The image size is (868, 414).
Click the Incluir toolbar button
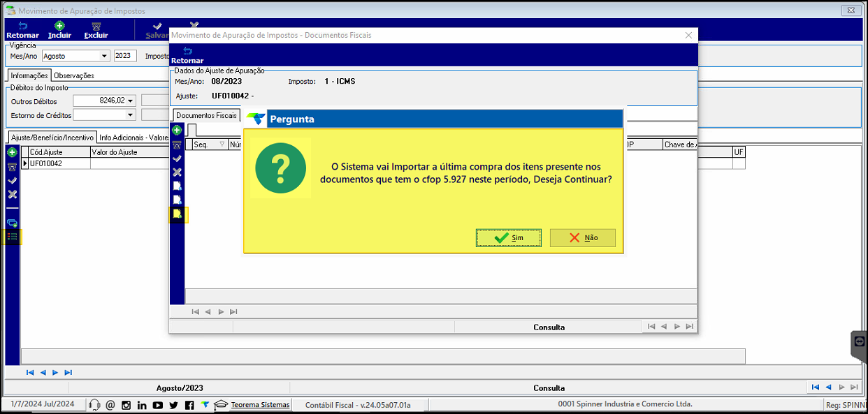pos(59,30)
